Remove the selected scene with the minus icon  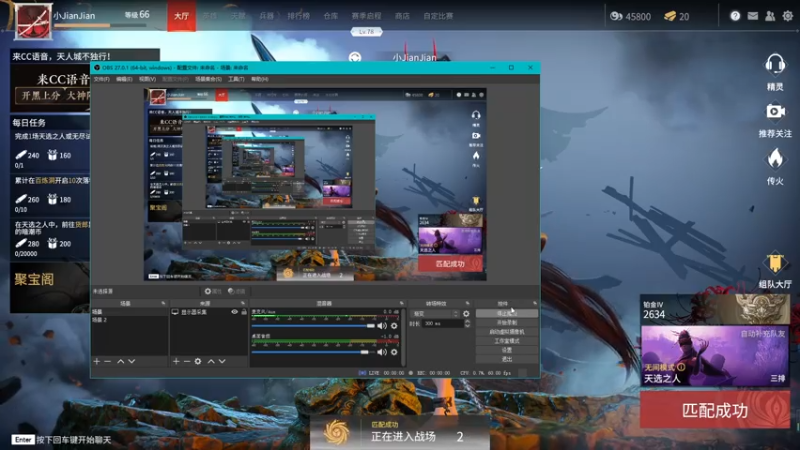pyautogui.click(x=108, y=361)
